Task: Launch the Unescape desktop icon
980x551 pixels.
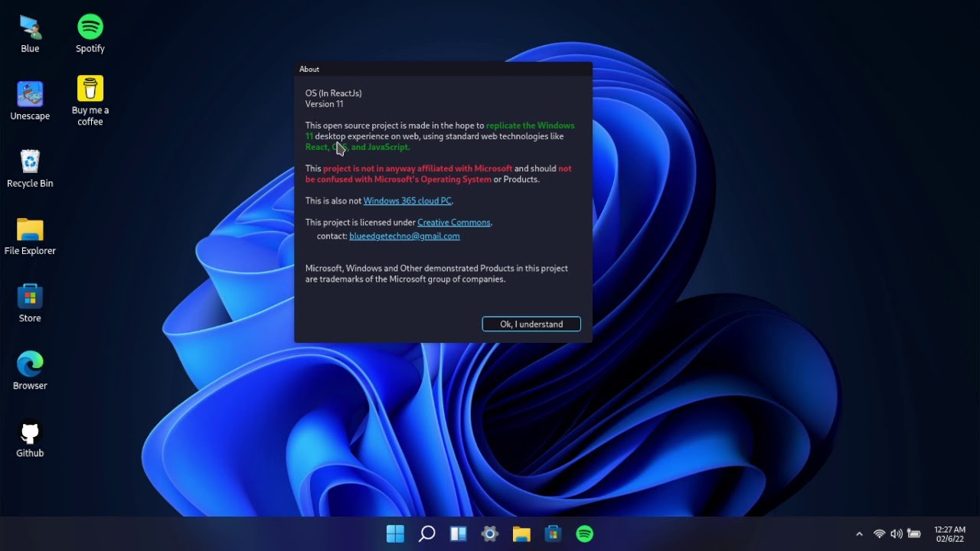Action: coord(30,101)
